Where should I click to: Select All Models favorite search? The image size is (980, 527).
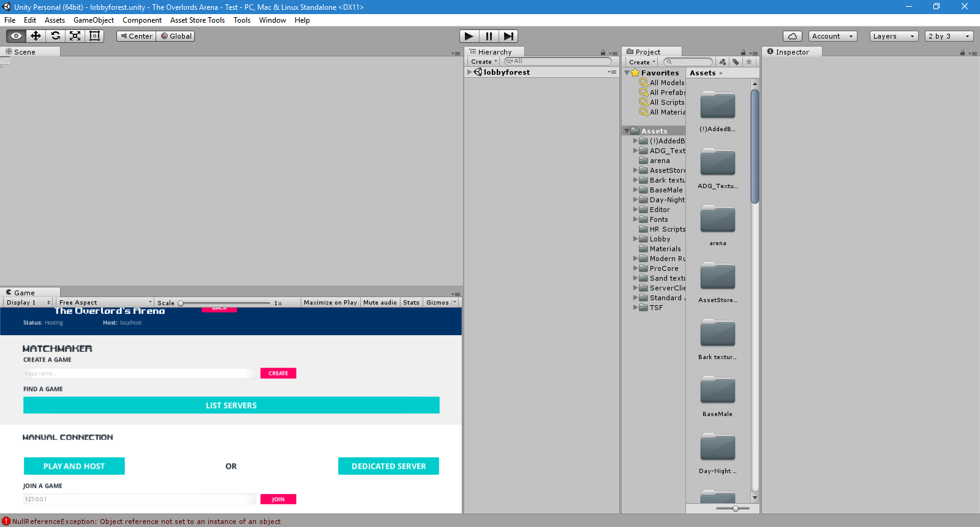pyautogui.click(x=661, y=83)
